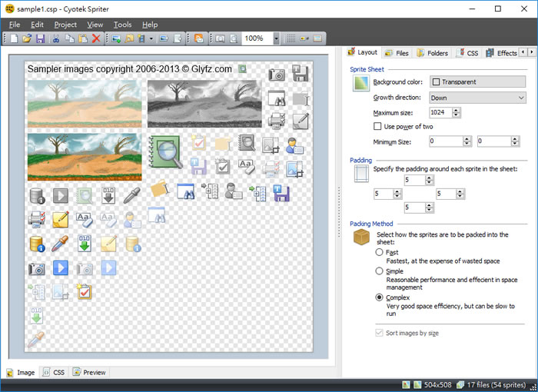Open the Project menu
This screenshot has height=392, width=538.
click(x=65, y=25)
